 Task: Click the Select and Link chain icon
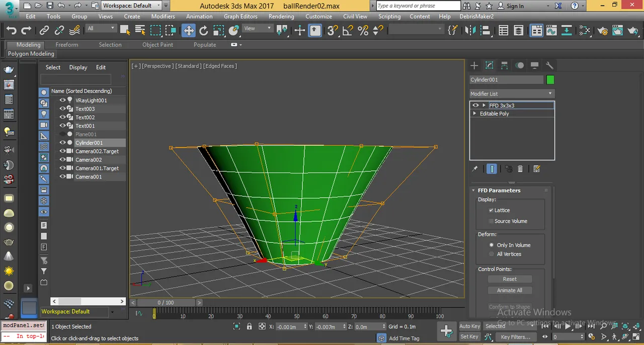click(x=44, y=31)
